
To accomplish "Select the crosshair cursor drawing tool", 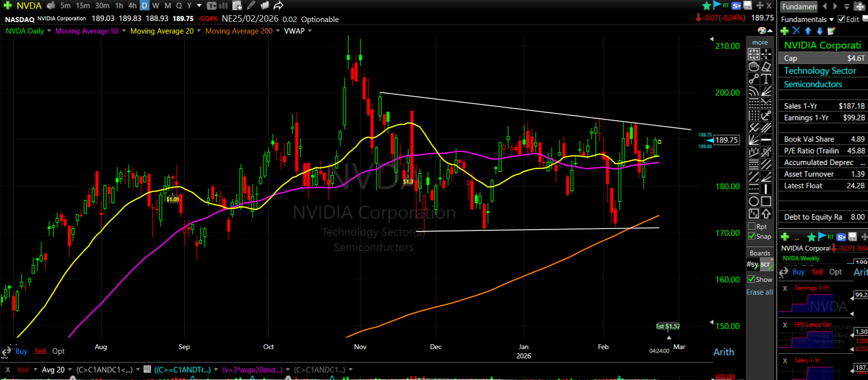I will 766,54.
